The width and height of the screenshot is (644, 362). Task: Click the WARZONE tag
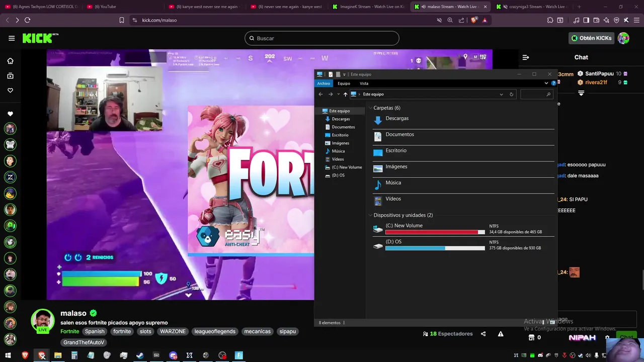(173, 331)
